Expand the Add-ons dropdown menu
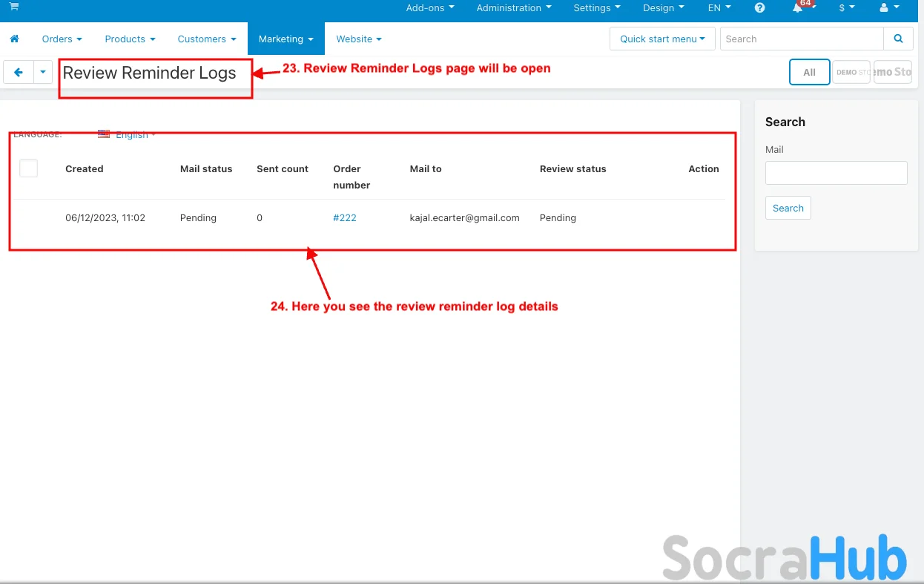 [430, 8]
